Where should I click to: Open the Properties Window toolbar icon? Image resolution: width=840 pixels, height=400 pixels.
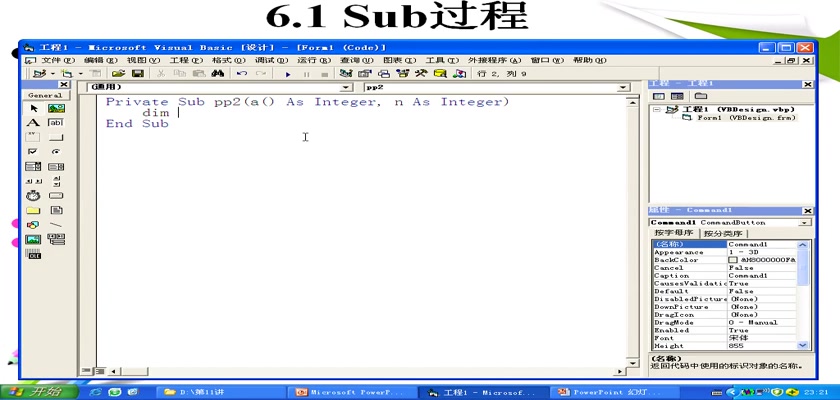tap(365, 74)
